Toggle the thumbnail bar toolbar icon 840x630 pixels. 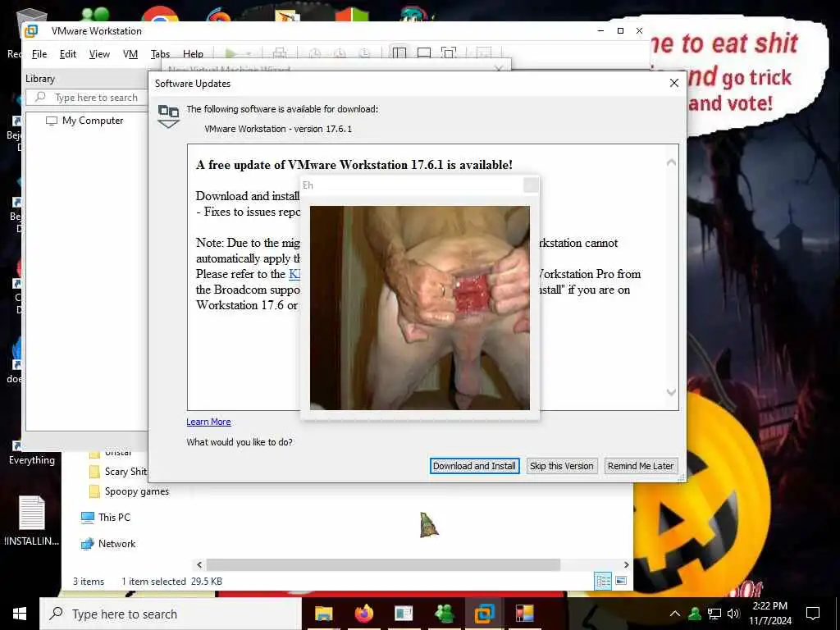coord(424,52)
